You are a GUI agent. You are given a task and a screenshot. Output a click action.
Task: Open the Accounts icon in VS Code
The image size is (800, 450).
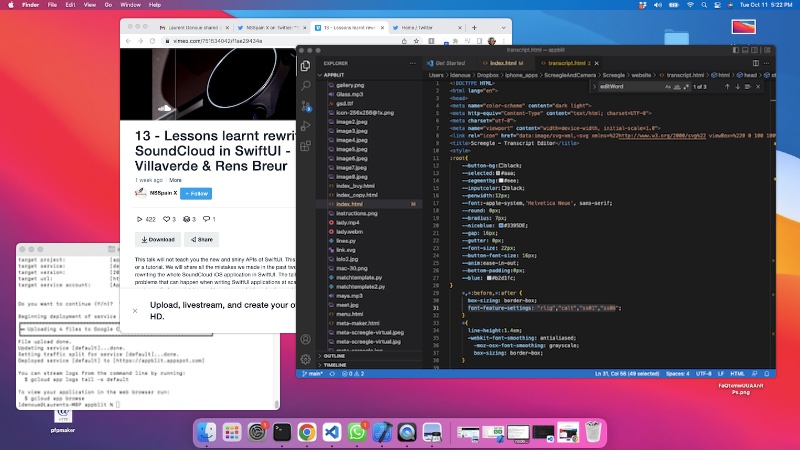(306, 339)
